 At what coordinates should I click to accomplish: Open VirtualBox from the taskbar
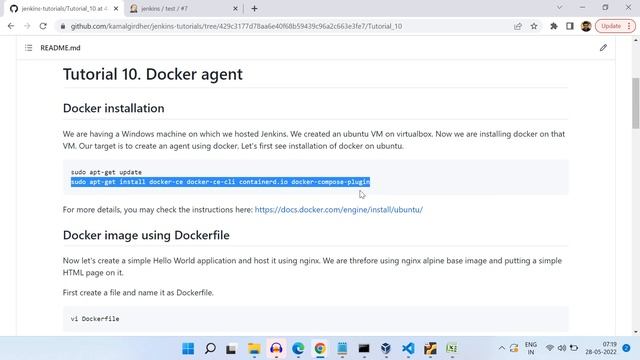[x=386, y=349]
